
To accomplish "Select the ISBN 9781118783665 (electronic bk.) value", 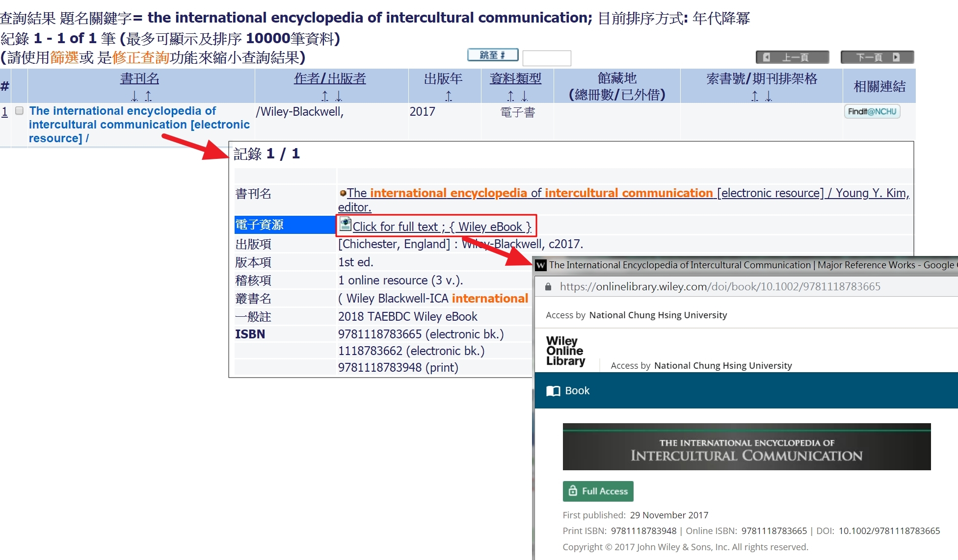I will (421, 334).
